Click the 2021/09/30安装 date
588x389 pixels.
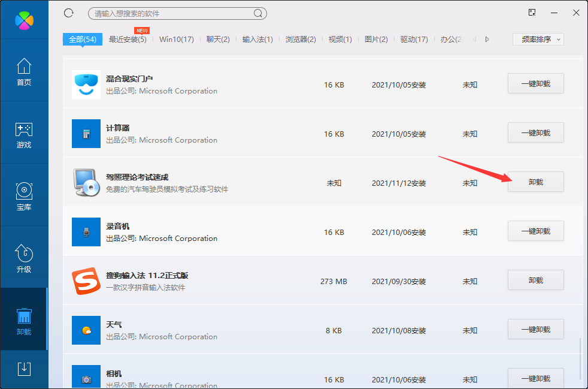coord(399,281)
